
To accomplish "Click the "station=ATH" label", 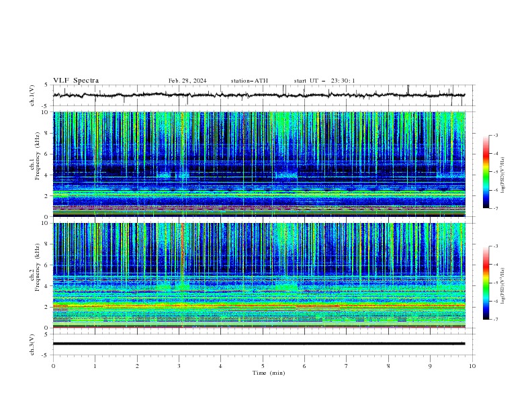I will pos(249,81).
